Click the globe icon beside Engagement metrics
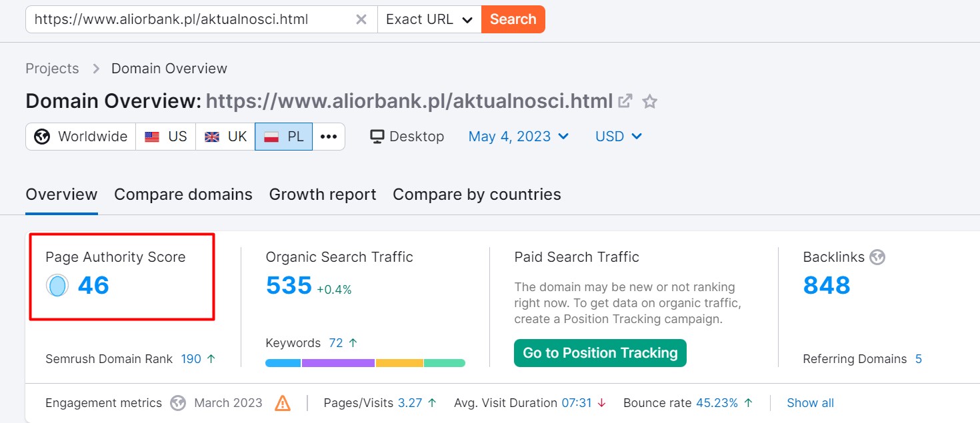 coord(177,403)
